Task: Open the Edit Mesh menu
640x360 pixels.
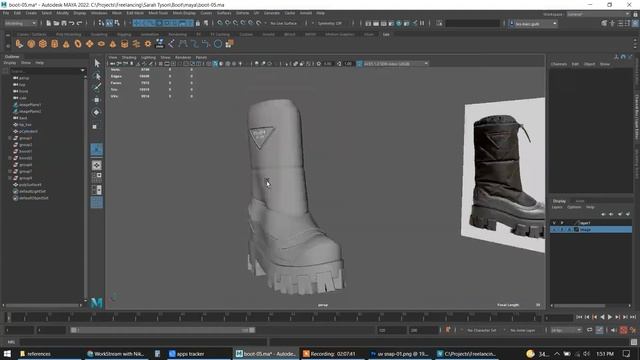Action: pos(135,13)
